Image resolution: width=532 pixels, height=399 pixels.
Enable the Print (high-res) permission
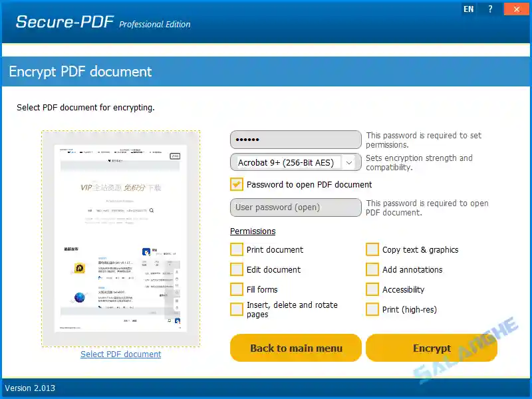point(372,309)
